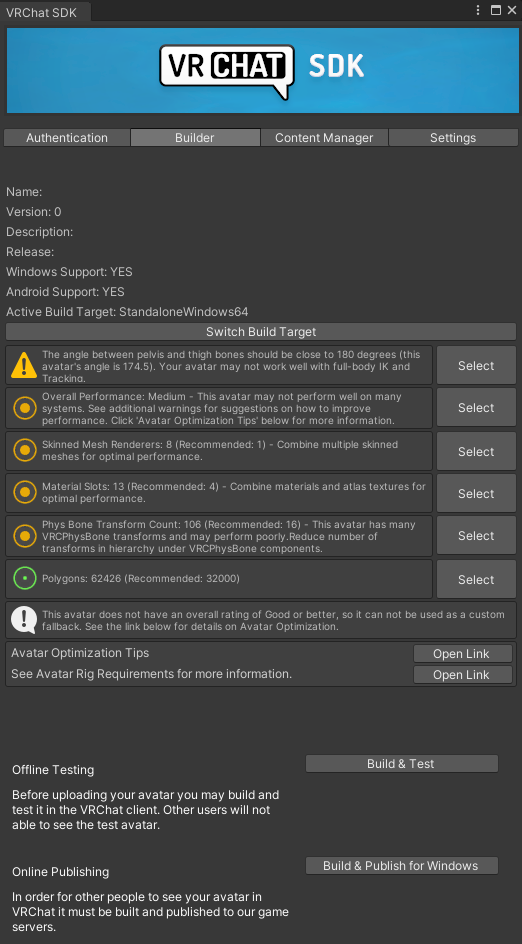Start Build & Test for offline testing
Screen dimensions: 522x944
point(402,763)
